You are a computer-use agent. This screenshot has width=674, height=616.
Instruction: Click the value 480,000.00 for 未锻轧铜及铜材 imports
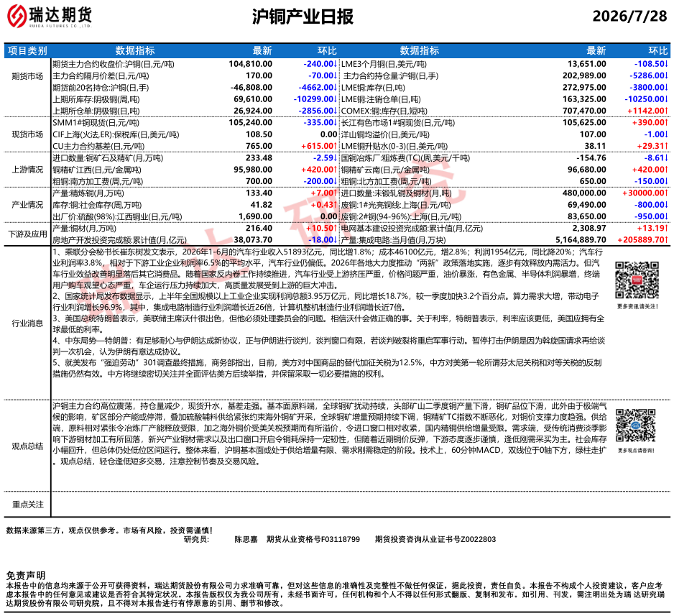[x=584, y=193]
